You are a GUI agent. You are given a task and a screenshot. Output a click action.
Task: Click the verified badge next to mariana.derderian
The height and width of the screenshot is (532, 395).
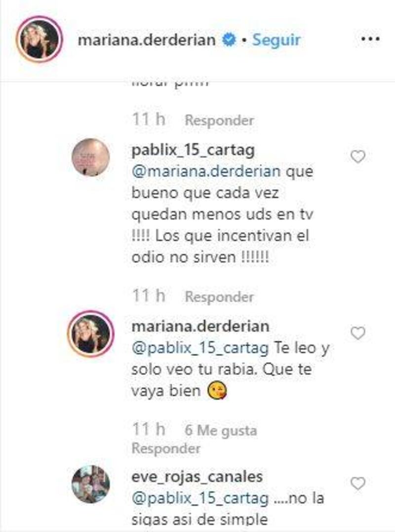point(229,40)
